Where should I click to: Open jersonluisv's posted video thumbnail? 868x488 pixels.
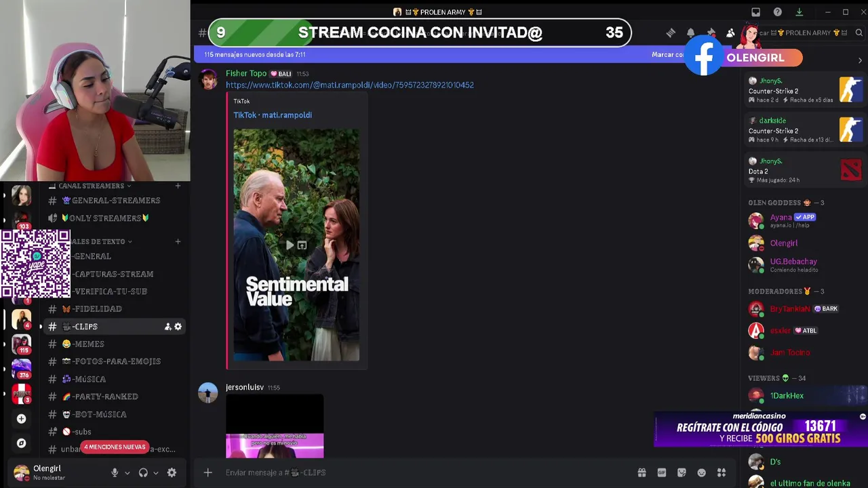[275, 427]
